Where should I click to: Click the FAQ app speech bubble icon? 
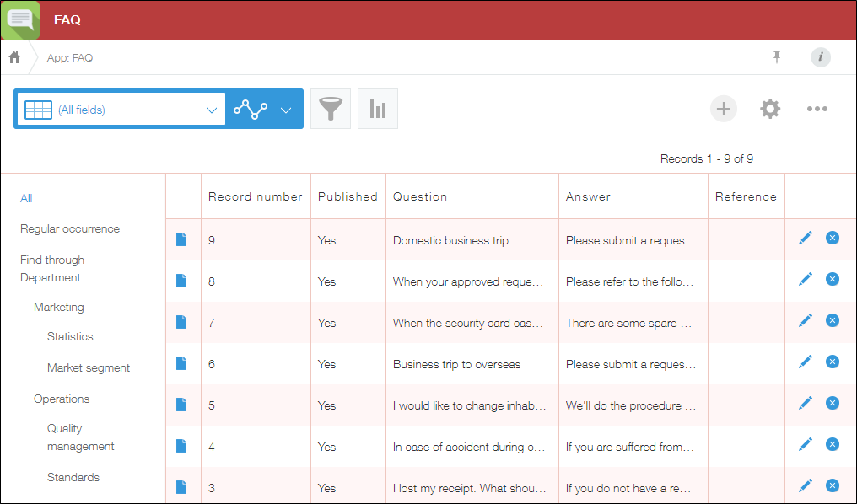click(19, 20)
